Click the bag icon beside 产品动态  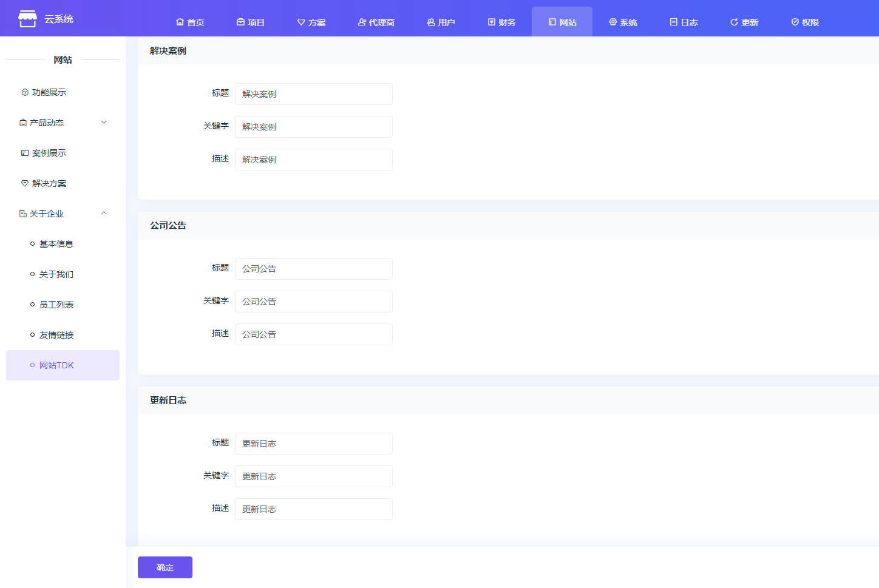click(x=23, y=123)
